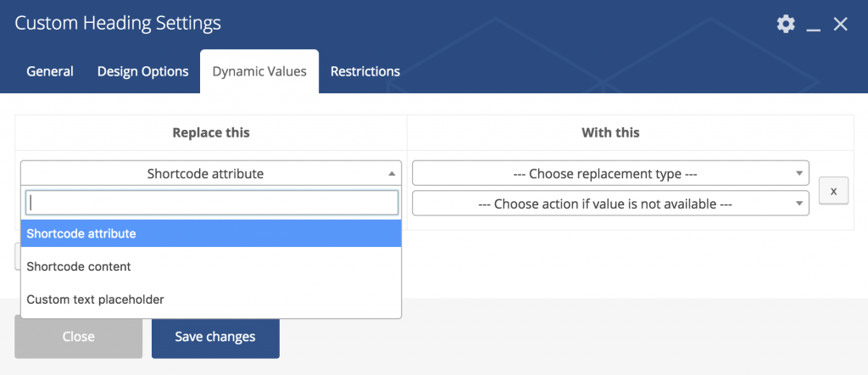Collapse the Shortcode attribute dropdown arrow
The image size is (868, 375).
pos(392,173)
